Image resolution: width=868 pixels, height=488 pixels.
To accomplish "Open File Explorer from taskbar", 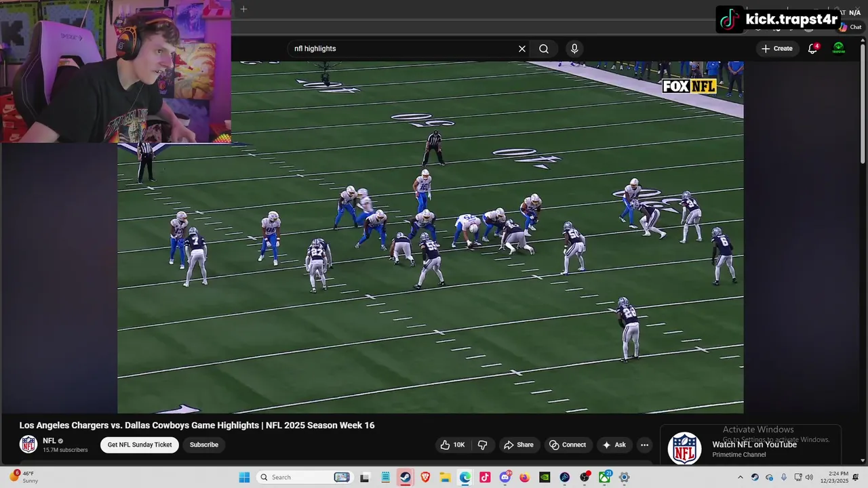I will pos(445,477).
